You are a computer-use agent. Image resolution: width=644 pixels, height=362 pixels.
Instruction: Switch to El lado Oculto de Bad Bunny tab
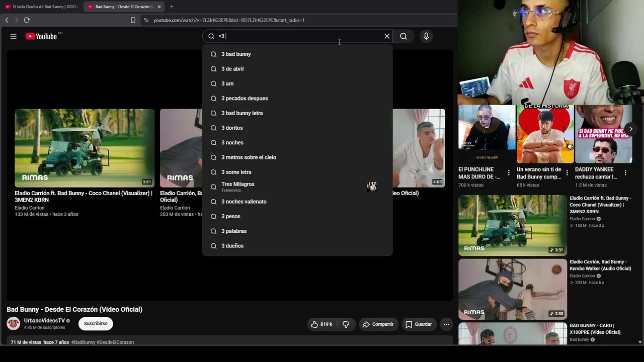41,7
